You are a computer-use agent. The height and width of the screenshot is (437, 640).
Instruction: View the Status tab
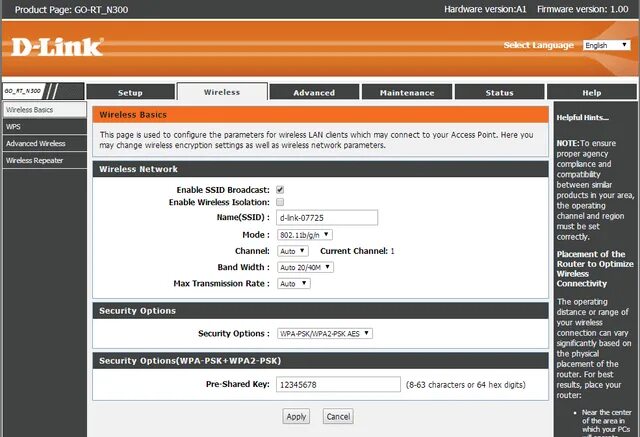tap(500, 92)
